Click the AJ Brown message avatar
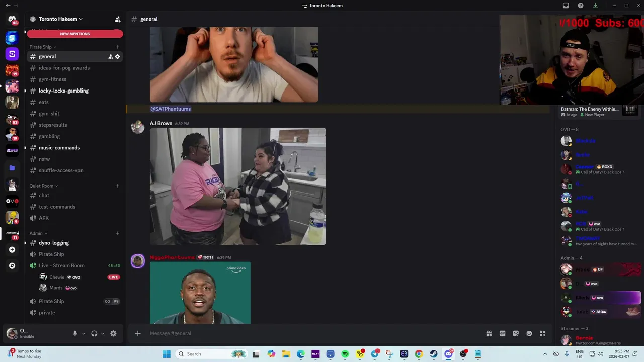 pos(138,127)
